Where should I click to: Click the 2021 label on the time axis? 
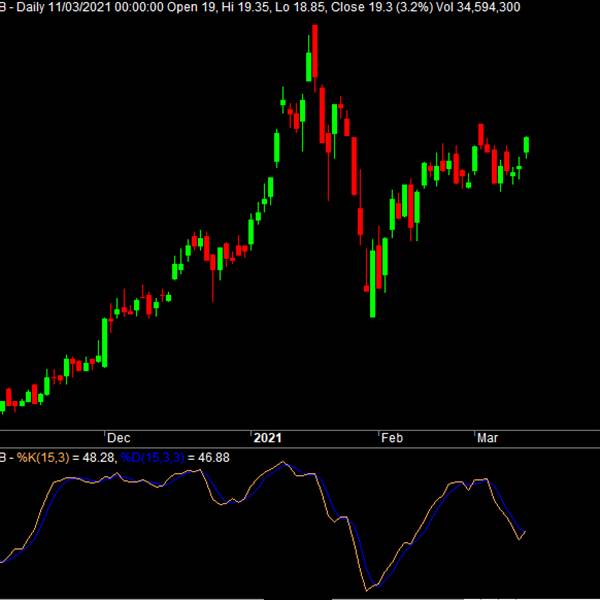[267, 438]
